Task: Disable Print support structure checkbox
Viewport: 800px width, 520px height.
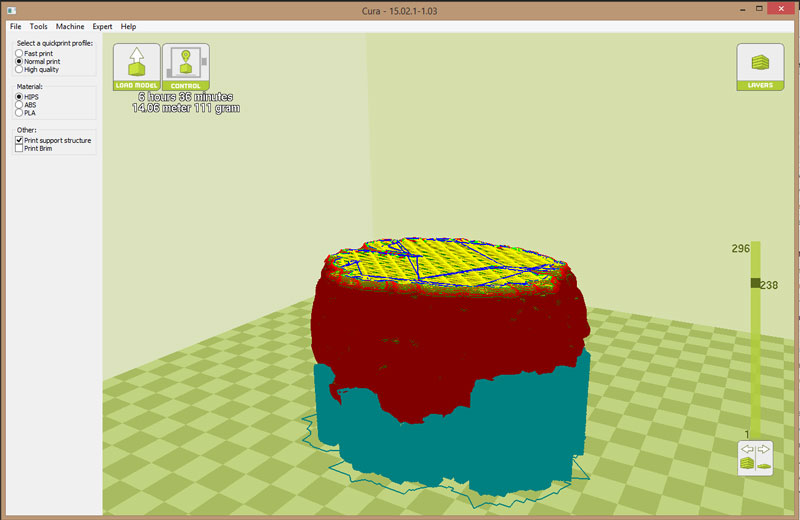Action: [19, 140]
